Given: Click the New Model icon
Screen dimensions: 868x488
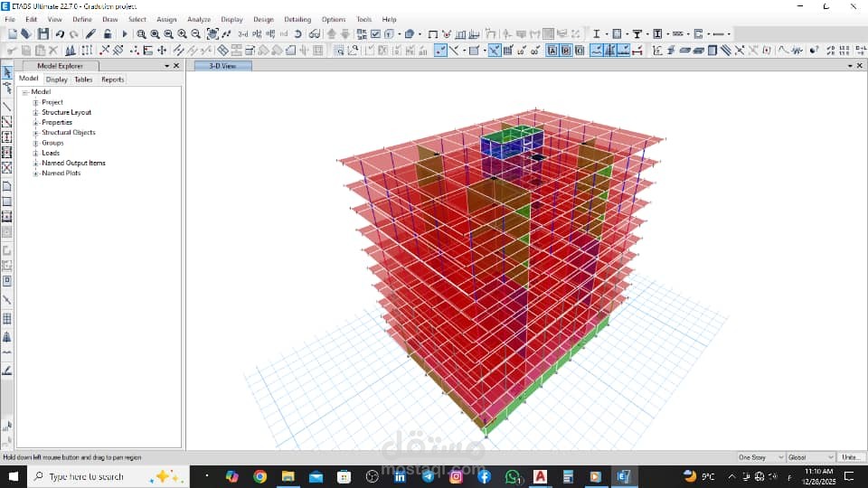Looking at the screenshot, I should tap(12, 33).
